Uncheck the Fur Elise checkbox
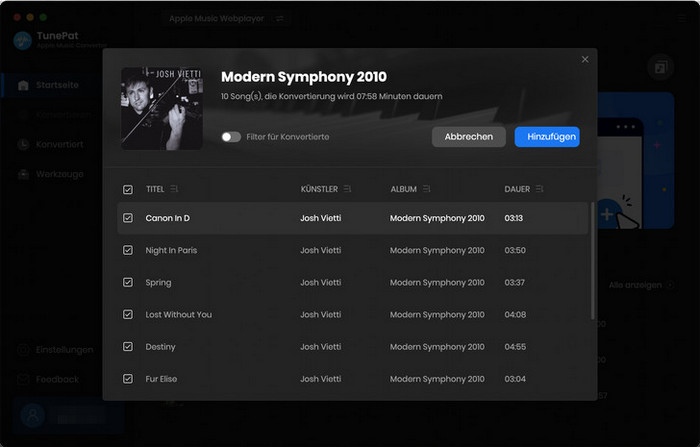The image size is (700, 447). pos(128,379)
